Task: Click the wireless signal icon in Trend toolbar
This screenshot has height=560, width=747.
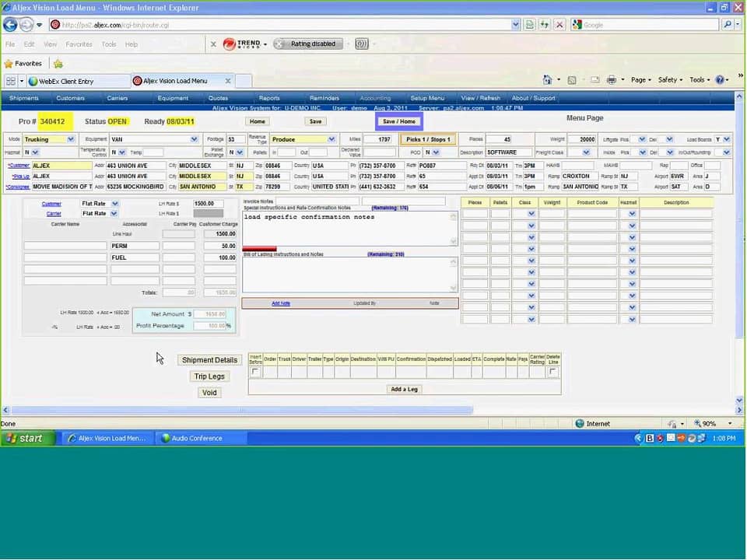Action: click(x=362, y=44)
